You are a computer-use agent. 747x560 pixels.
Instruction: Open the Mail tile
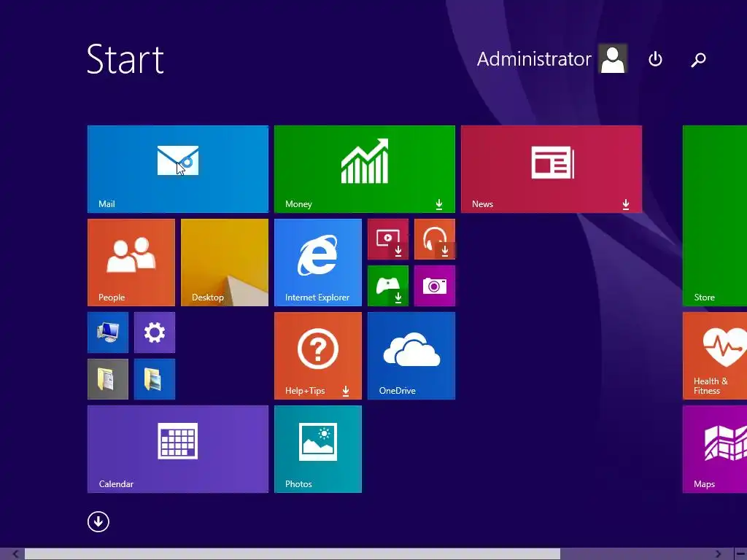(178, 169)
